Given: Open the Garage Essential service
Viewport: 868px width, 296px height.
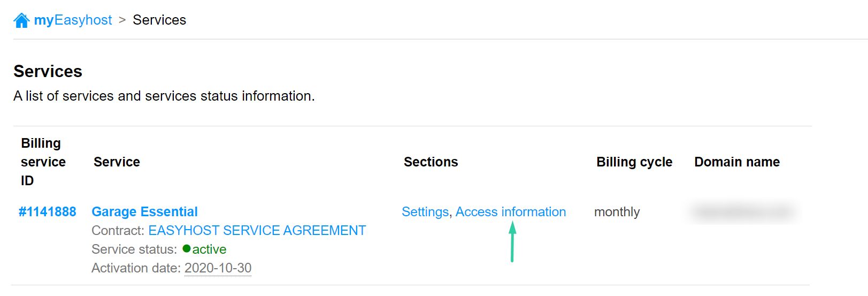Looking at the screenshot, I should point(144,212).
